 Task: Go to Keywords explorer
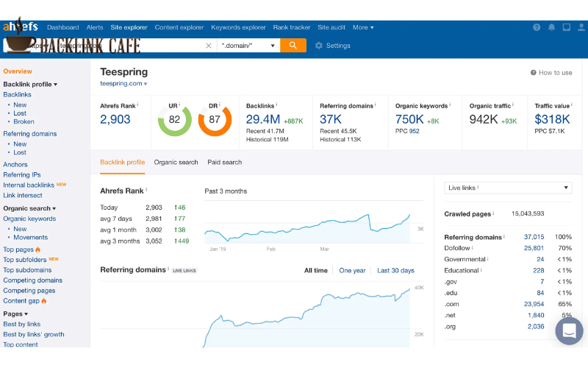[238, 27]
